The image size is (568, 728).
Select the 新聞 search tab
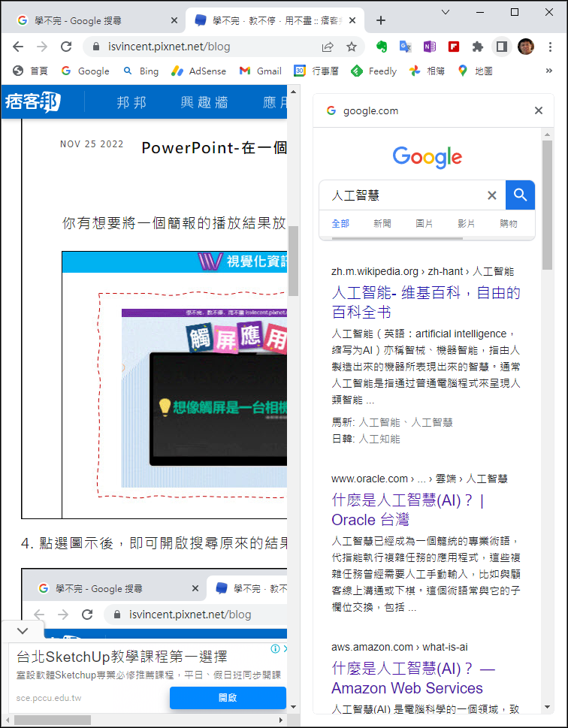pyautogui.click(x=382, y=224)
